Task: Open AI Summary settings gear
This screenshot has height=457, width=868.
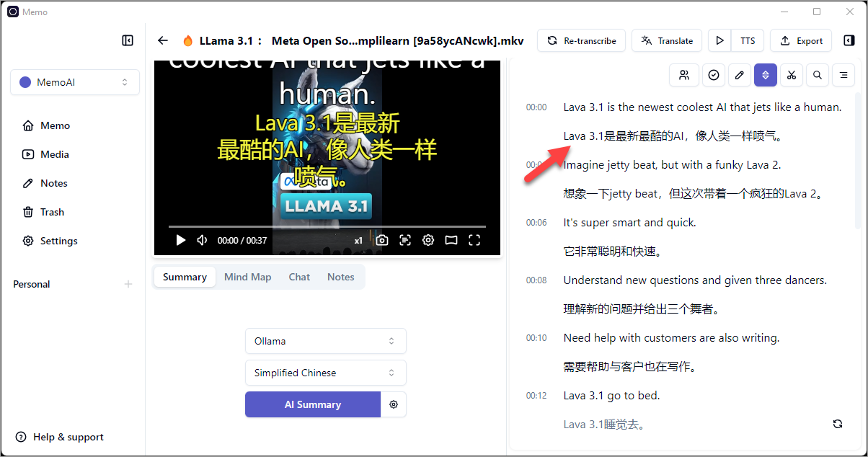Action: click(394, 404)
